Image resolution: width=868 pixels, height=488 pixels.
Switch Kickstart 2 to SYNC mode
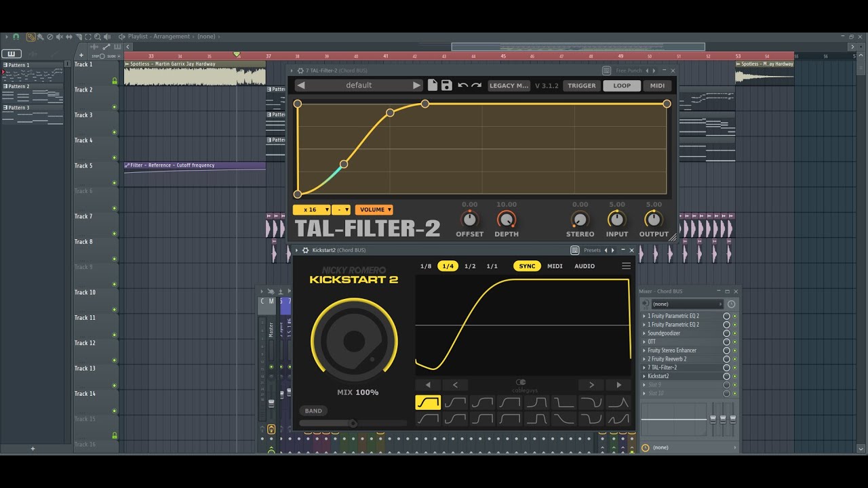click(x=527, y=266)
